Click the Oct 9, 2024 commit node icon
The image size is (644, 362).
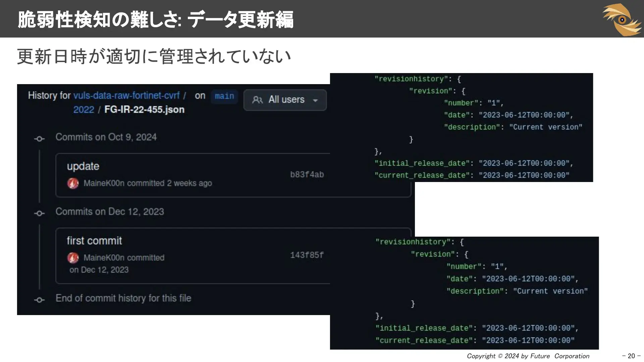[39, 139]
